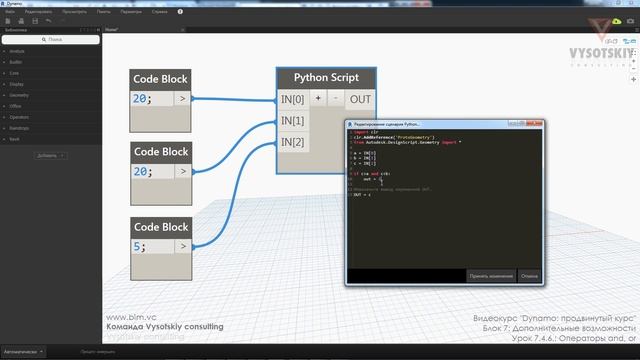Click the plus button on Python Script node
The width and height of the screenshot is (640, 360).
click(318, 98)
